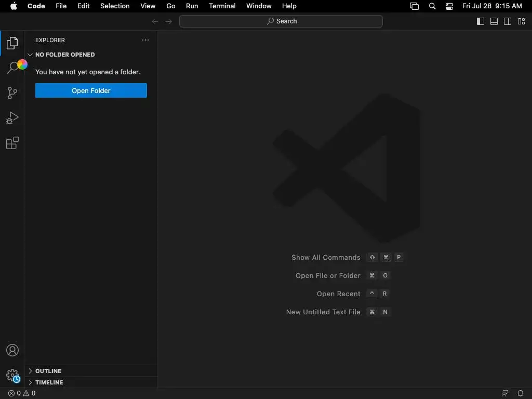Click the Show All Commands hint text
532x399 pixels.
[x=326, y=258]
